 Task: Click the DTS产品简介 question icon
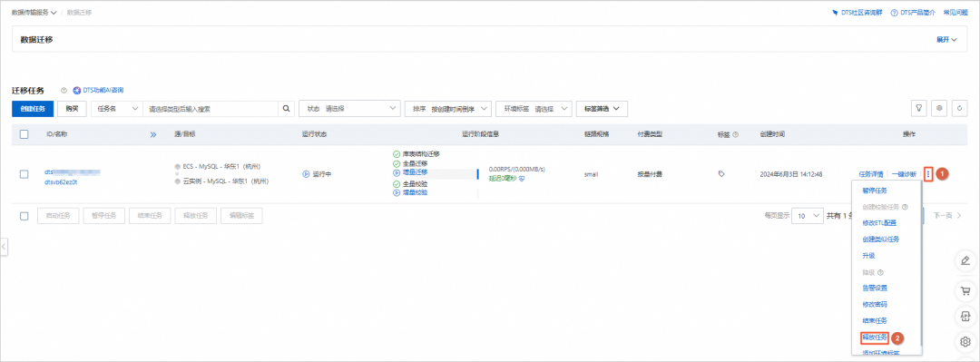click(895, 13)
